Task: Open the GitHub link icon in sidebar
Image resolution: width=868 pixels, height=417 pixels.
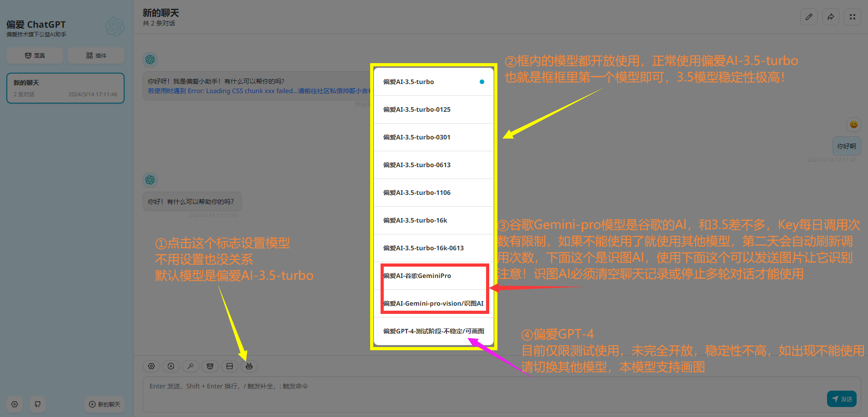Action: (38, 404)
